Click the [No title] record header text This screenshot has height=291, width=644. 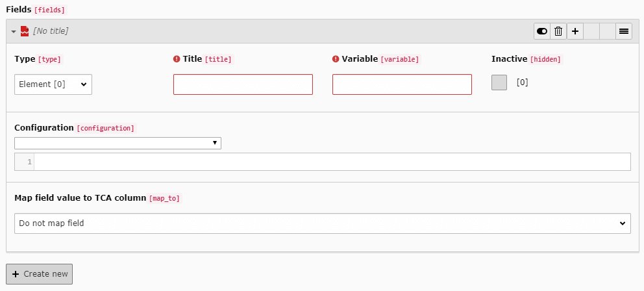(x=51, y=31)
